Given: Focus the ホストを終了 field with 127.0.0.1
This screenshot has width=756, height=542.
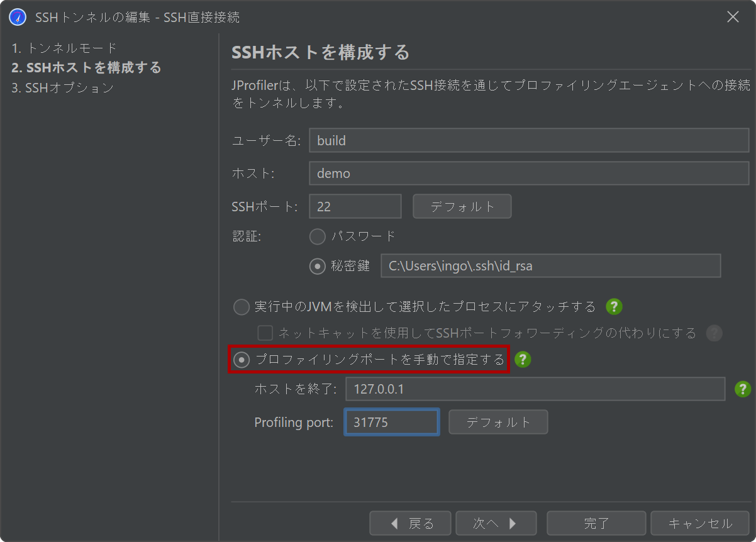Looking at the screenshot, I should point(535,389).
